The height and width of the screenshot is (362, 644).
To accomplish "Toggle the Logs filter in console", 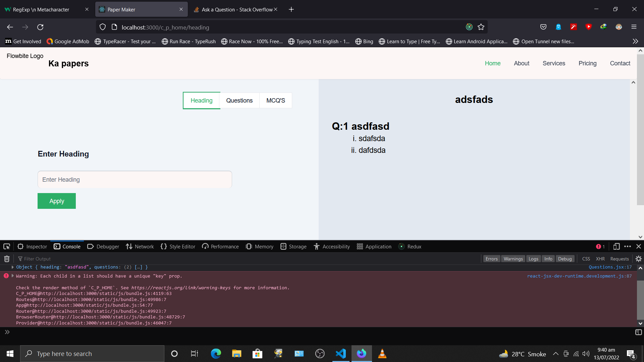I will coord(533,258).
